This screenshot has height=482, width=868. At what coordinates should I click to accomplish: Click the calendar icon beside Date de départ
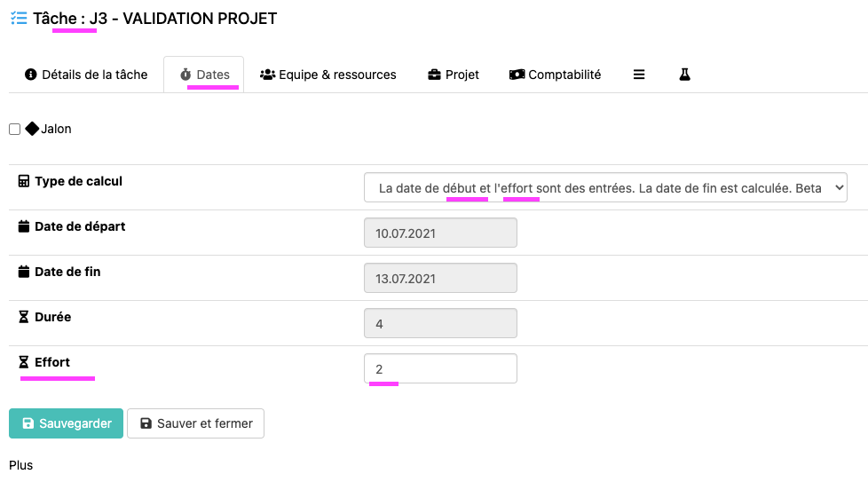24,226
